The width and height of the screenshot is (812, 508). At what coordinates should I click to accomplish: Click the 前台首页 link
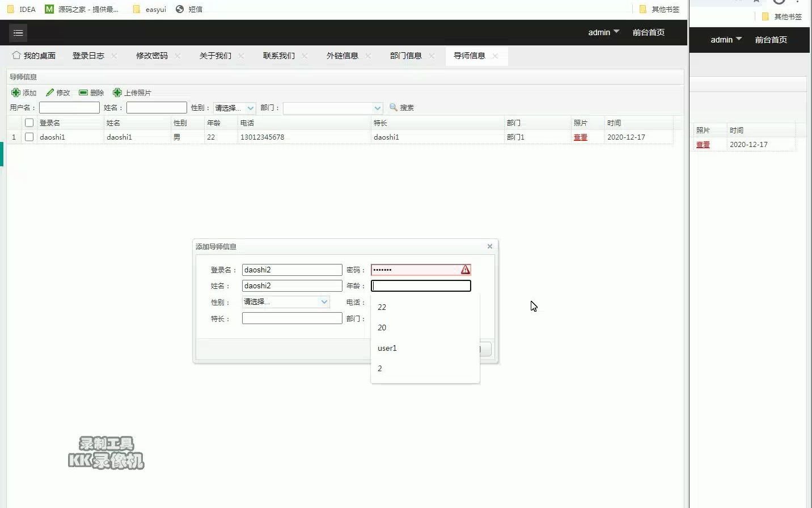(x=649, y=32)
